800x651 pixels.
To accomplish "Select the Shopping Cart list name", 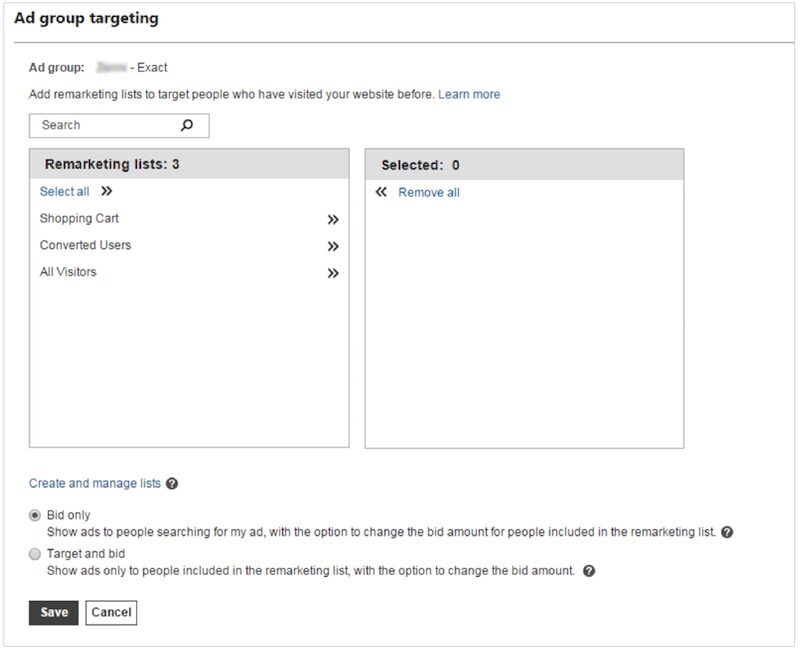I will 79,219.
